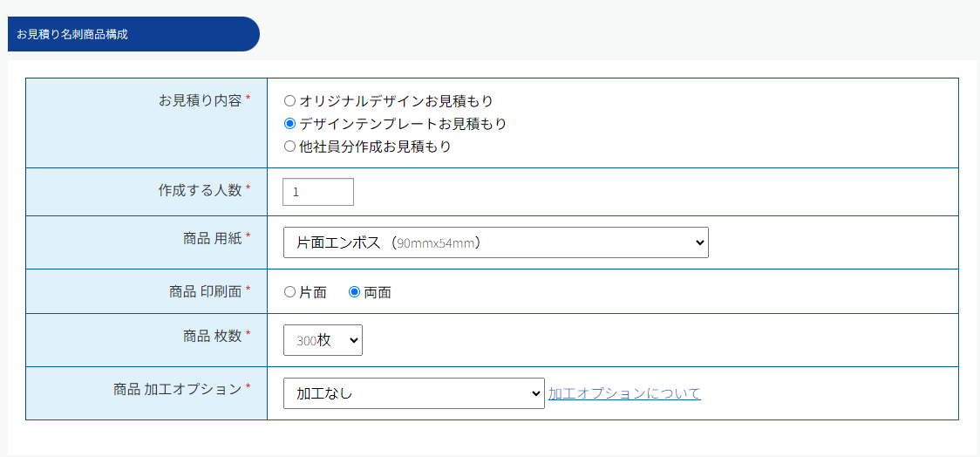The image size is (980, 457).
Task: Click the 他社員分作成お見積もり label text
Action: (x=376, y=147)
